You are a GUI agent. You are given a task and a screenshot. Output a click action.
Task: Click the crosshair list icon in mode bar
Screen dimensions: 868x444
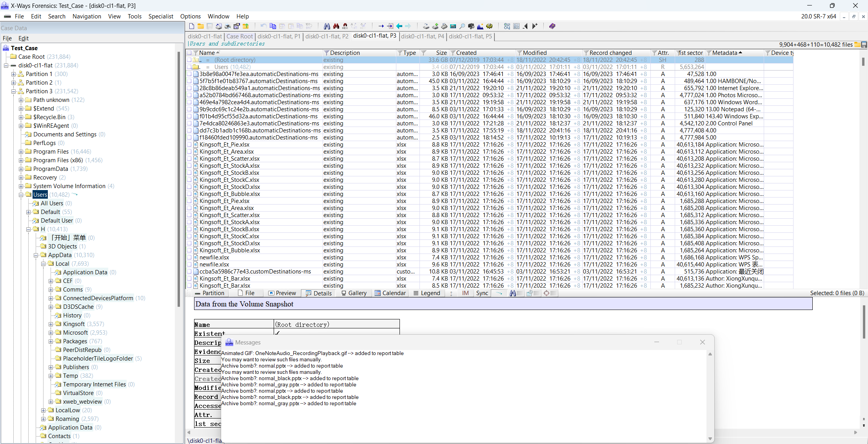[550, 293]
